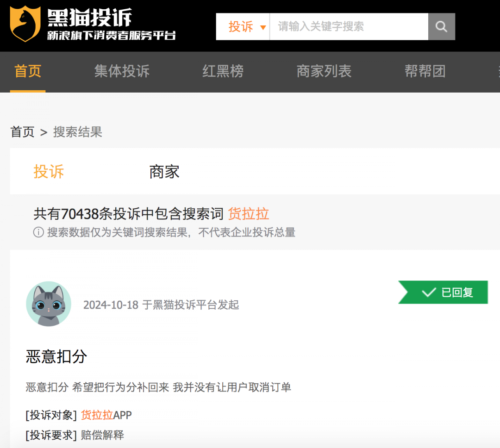Click the 首页 breadcrumb link
The height and width of the screenshot is (448, 500).
point(22,132)
